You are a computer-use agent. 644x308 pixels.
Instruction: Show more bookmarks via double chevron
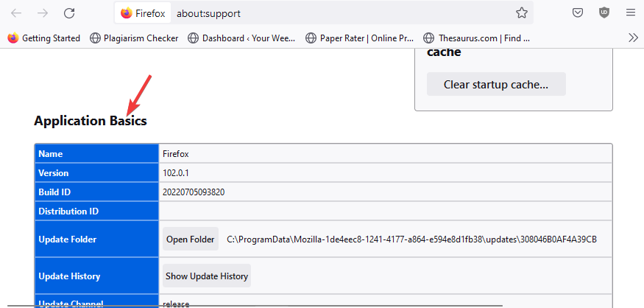point(633,38)
